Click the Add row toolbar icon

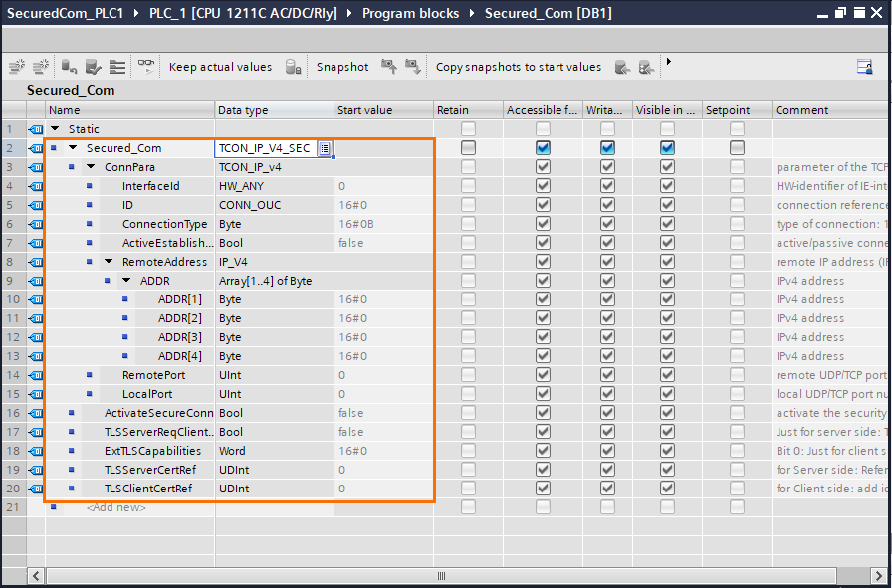(x=40, y=66)
